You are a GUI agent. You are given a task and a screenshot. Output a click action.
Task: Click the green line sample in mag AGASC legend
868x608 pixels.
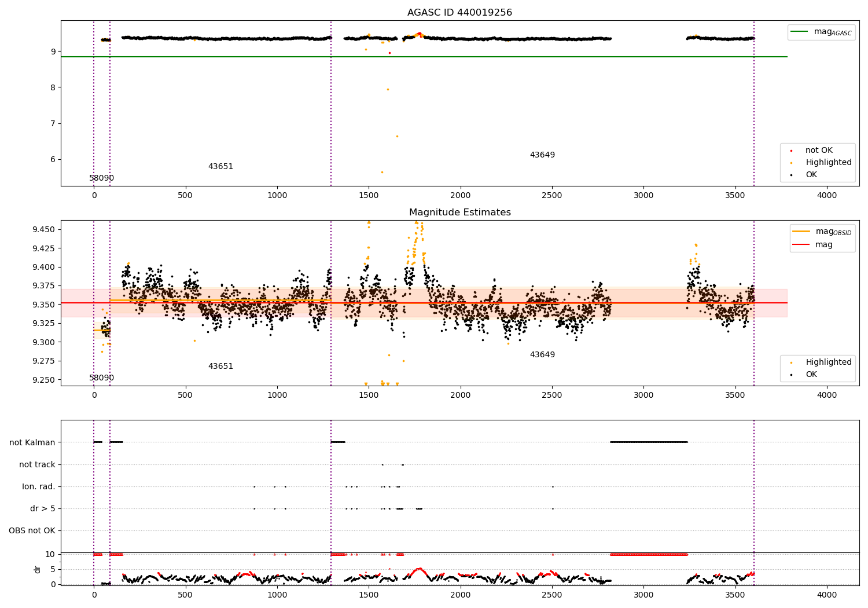click(800, 31)
